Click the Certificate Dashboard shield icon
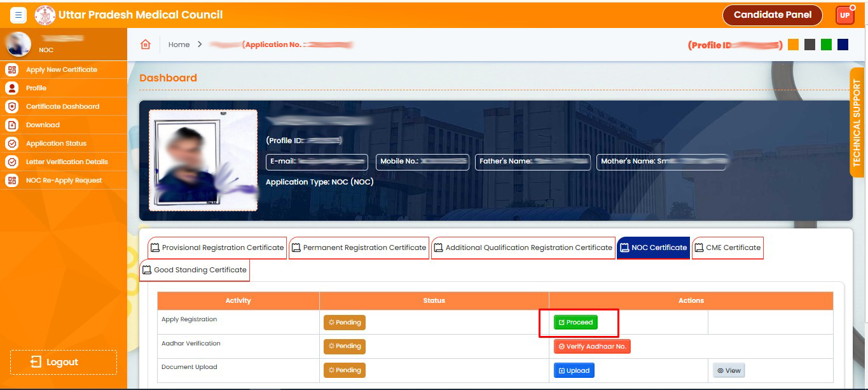The height and width of the screenshot is (390, 868). [x=11, y=106]
